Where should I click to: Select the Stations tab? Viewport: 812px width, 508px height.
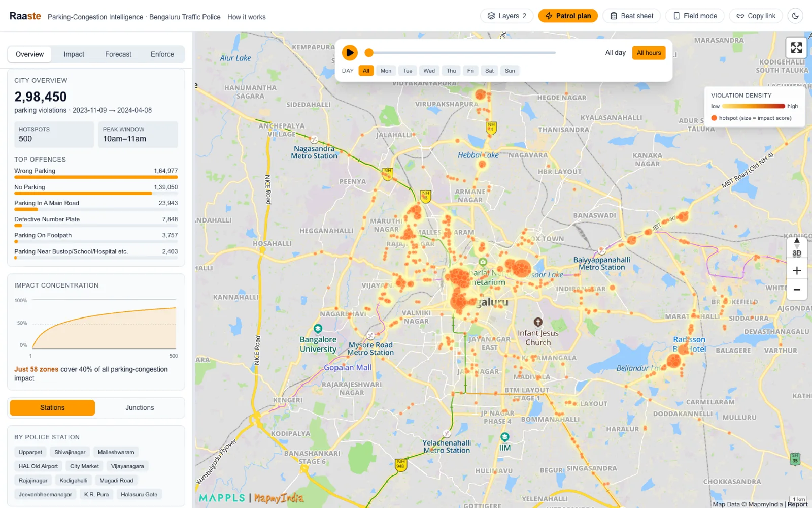(52, 408)
